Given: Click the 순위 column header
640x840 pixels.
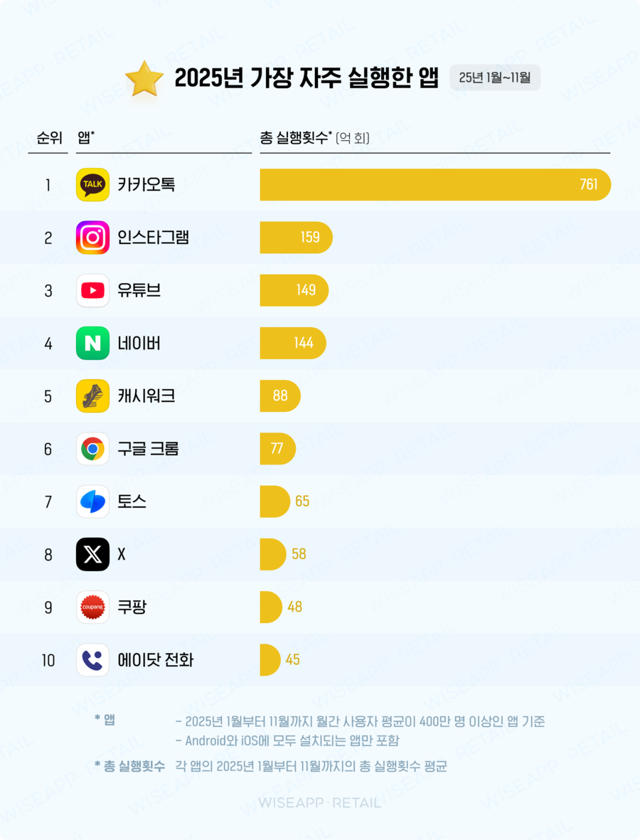Looking at the screenshot, I should tap(48, 138).
